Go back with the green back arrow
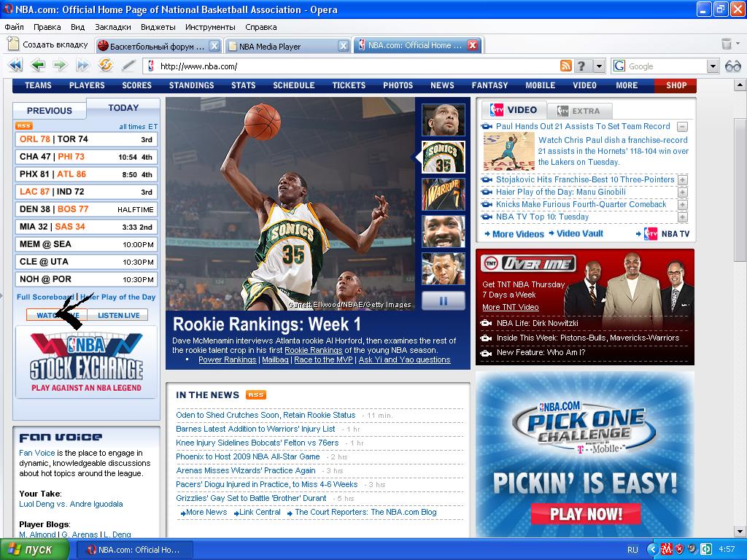 [38, 65]
